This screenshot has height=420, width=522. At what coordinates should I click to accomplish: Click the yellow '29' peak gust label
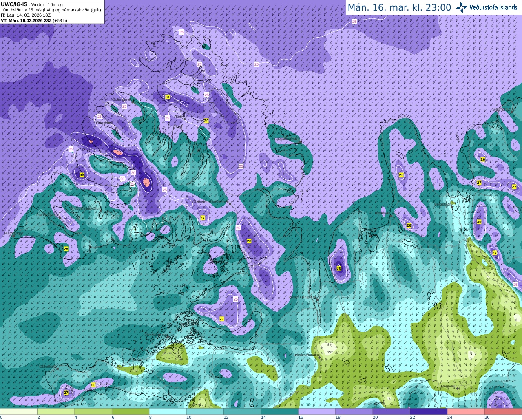click(x=206, y=121)
